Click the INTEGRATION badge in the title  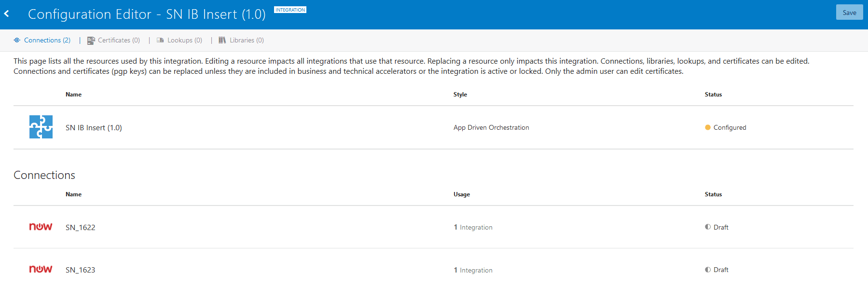tap(290, 10)
